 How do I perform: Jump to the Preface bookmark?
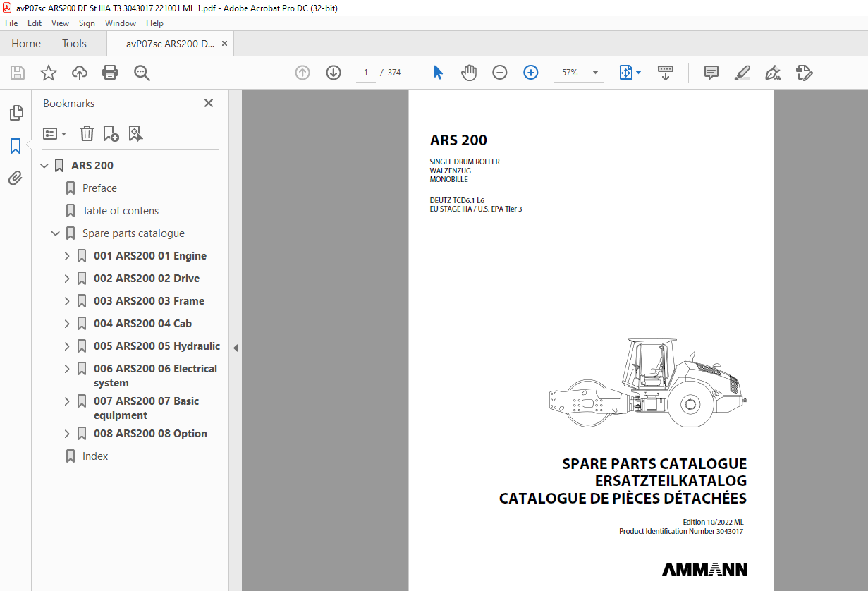99,188
